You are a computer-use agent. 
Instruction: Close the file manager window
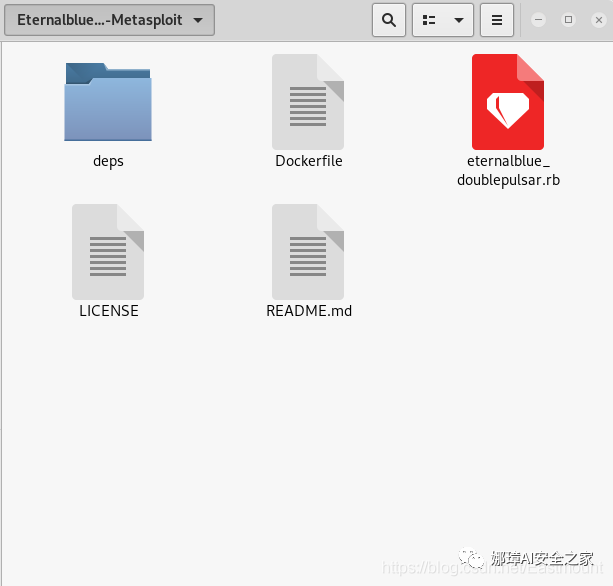click(x=599, y=20)
